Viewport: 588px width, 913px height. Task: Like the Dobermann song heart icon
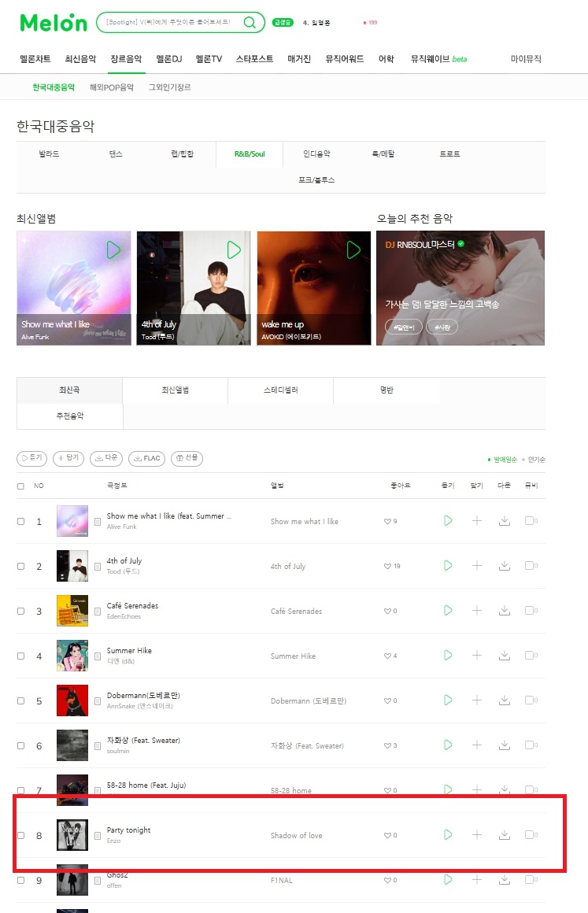pos(387,700)
